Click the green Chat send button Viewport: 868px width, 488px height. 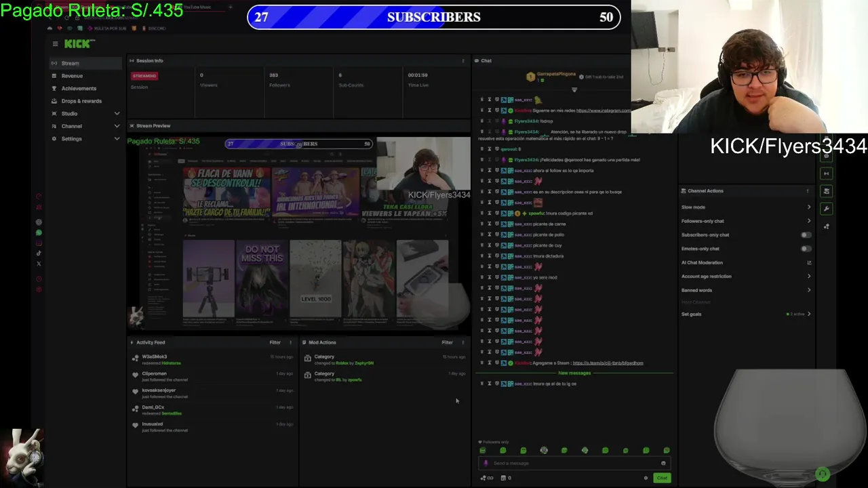pyautogui.click(x=662, y=478)
